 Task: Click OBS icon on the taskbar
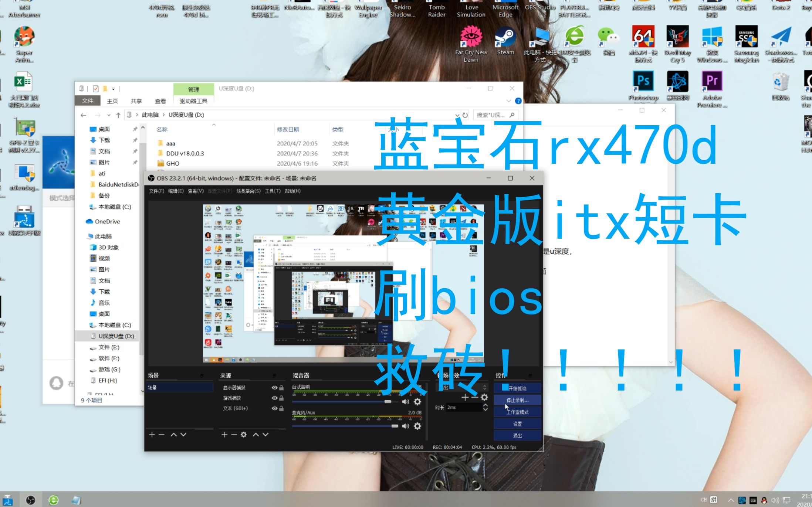30,500
